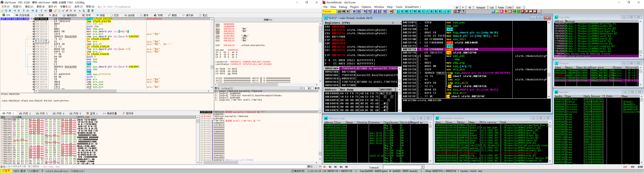The image size is (644, 173).
Task: Click the argument count spinner next to 5
Action: coord(309,88)
